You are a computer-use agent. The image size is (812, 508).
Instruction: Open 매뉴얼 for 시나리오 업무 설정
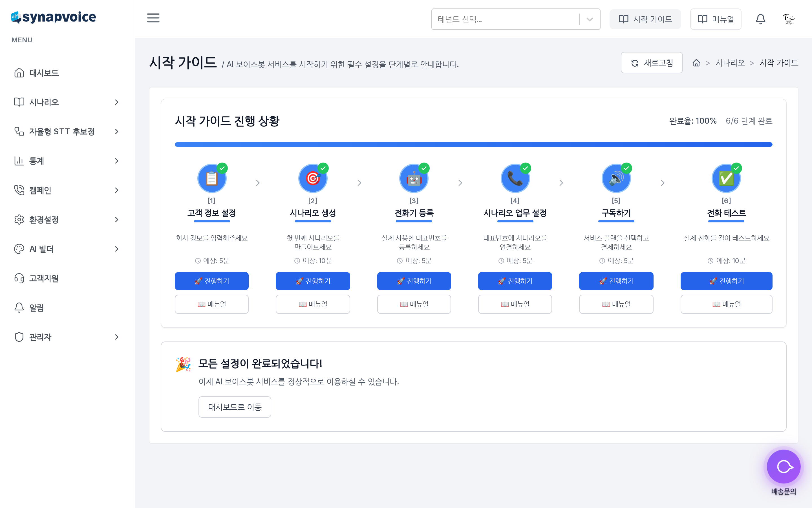[515, 304]
